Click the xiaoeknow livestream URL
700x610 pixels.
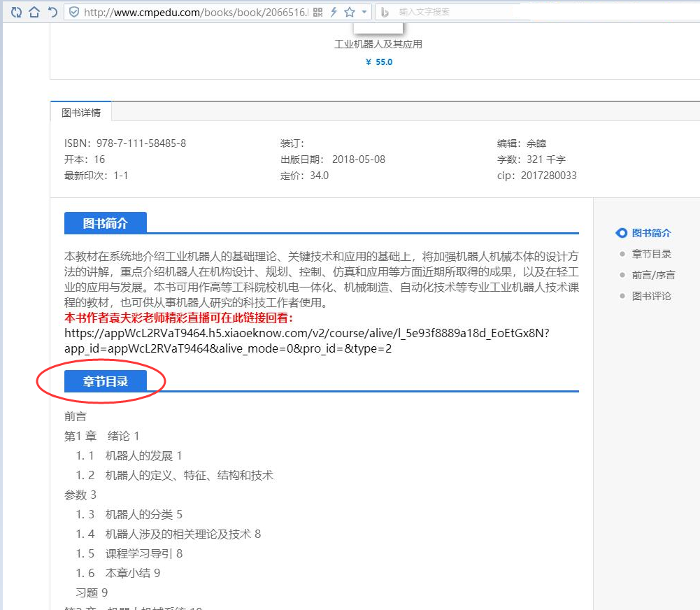point(307,341)
